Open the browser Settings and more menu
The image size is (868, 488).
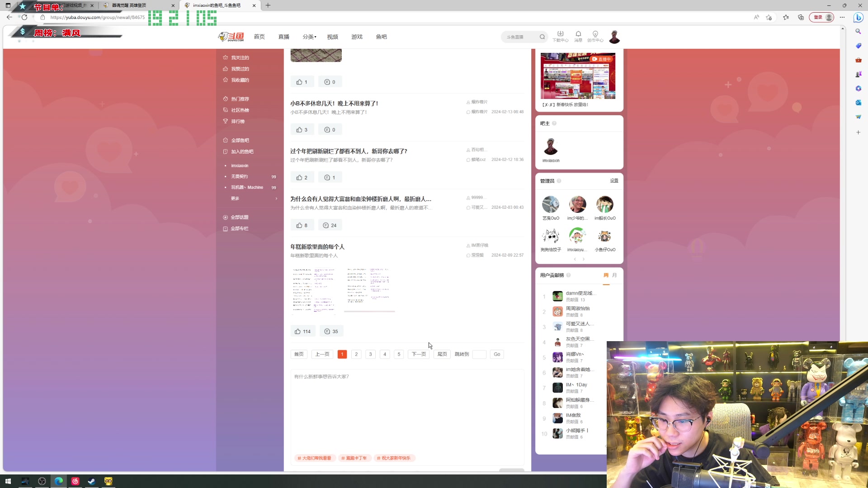click(842, 17)
